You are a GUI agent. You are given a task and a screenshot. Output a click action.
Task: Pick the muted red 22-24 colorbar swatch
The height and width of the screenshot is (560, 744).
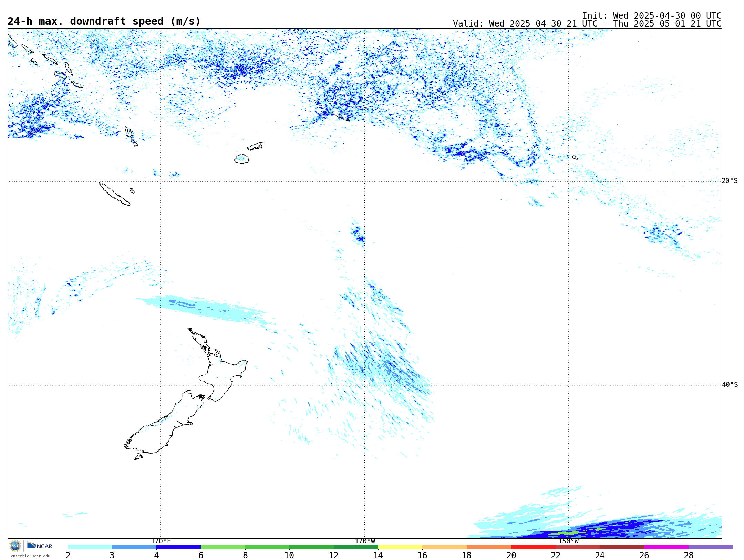coord(578,547)
